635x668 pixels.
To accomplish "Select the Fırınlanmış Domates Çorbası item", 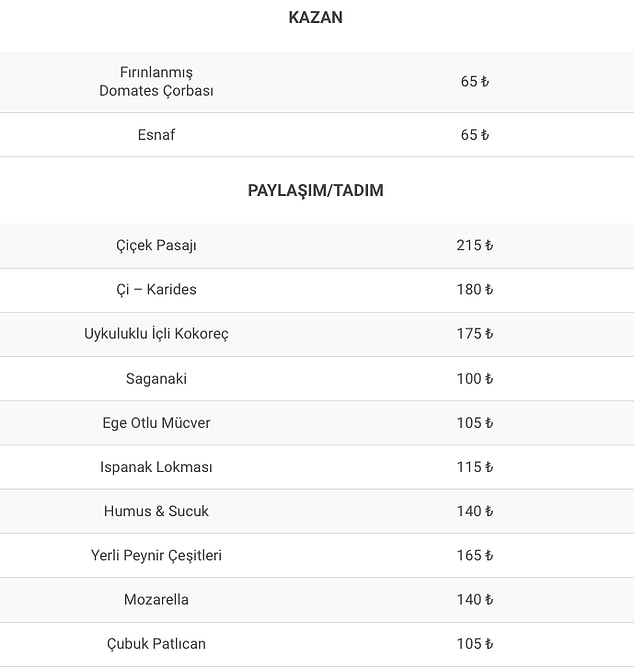I will pos(156,81).
